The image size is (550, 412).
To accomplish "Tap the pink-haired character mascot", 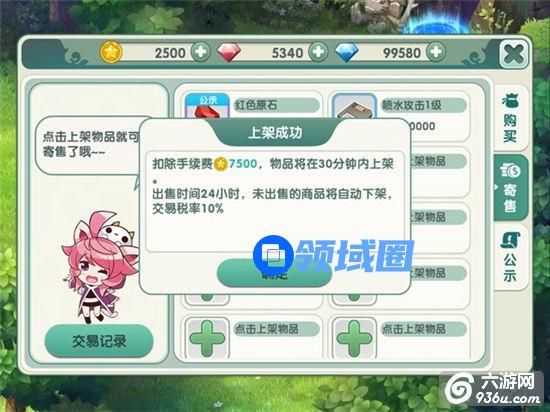I will 100,266.
